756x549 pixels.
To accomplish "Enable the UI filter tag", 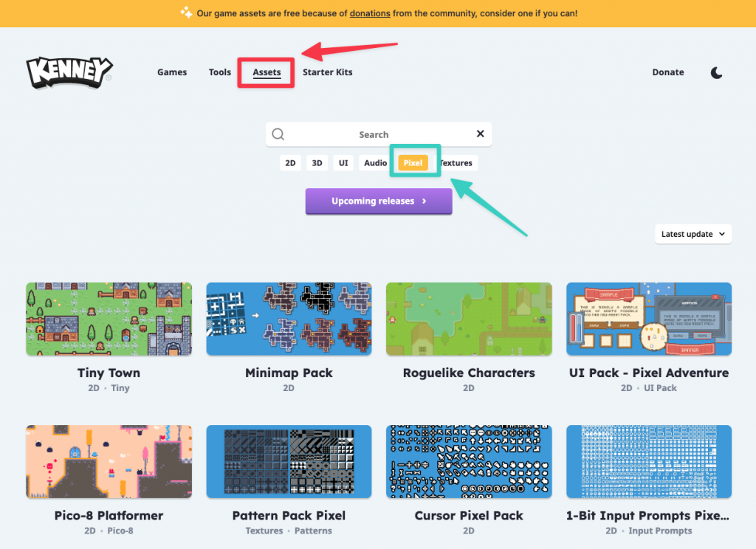I will 343,163.
